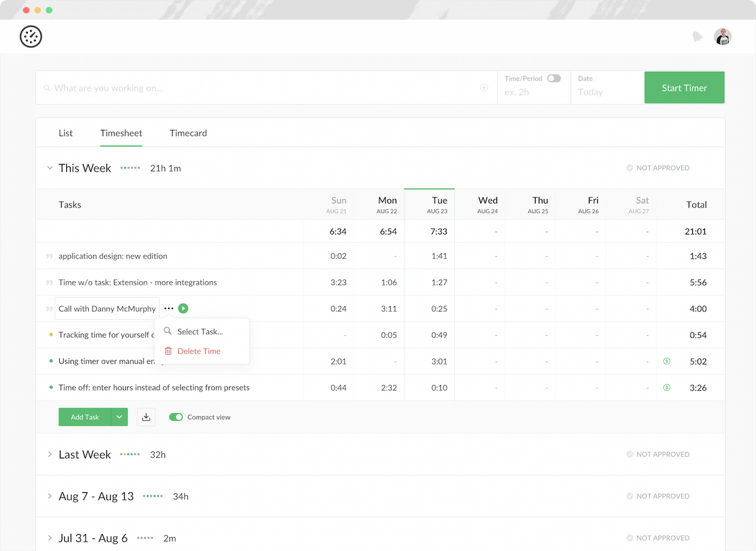Open the three-dot options for Call with Danny McMurphy
Viewport: 756px width, 551px height.
(168, 308)
